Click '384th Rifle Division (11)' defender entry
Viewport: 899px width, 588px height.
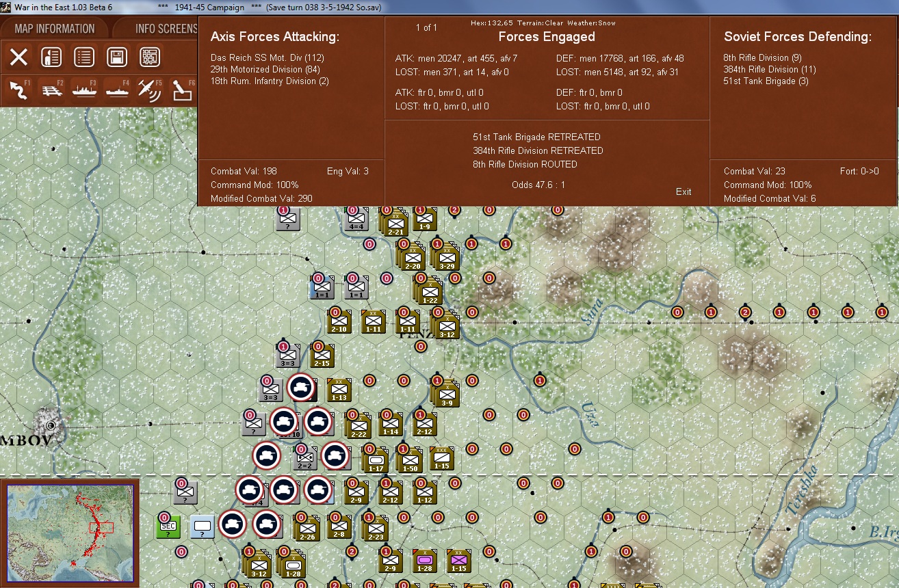(x=770, y=69)
